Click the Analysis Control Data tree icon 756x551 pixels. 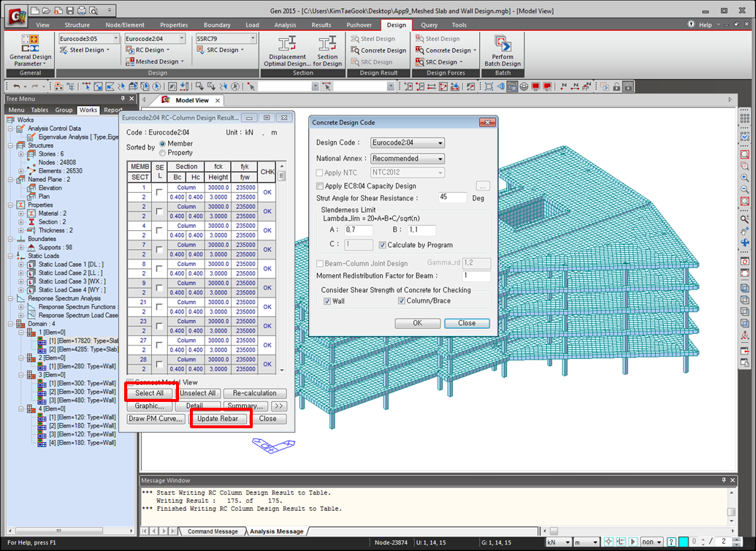tap(20, 129)
